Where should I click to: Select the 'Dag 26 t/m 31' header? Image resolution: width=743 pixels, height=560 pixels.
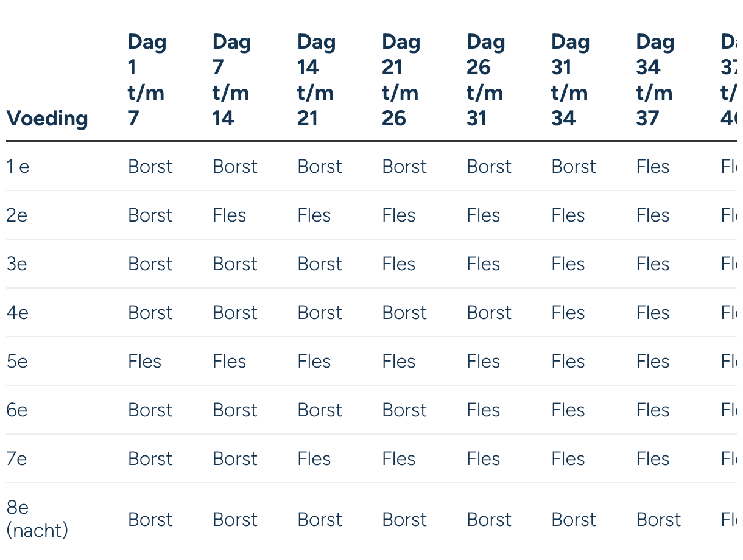[485, 80]
